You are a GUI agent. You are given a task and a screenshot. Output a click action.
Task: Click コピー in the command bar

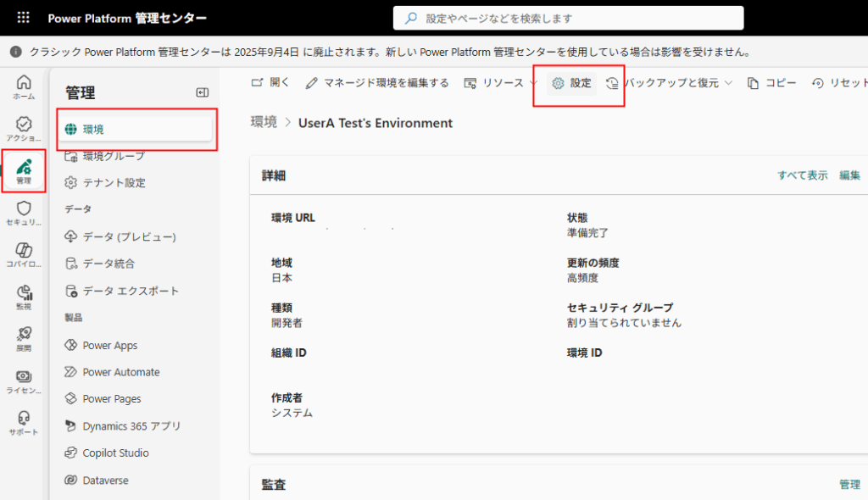[x=771, y=83]
